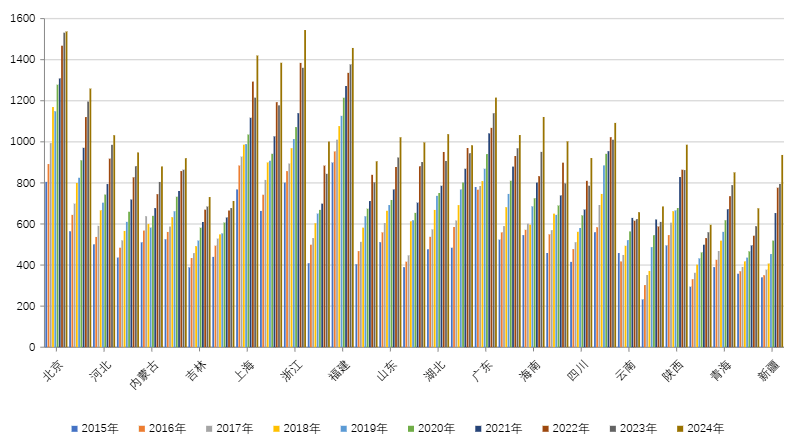Click the 2015年 legend color marker

(x=74, y=428)
